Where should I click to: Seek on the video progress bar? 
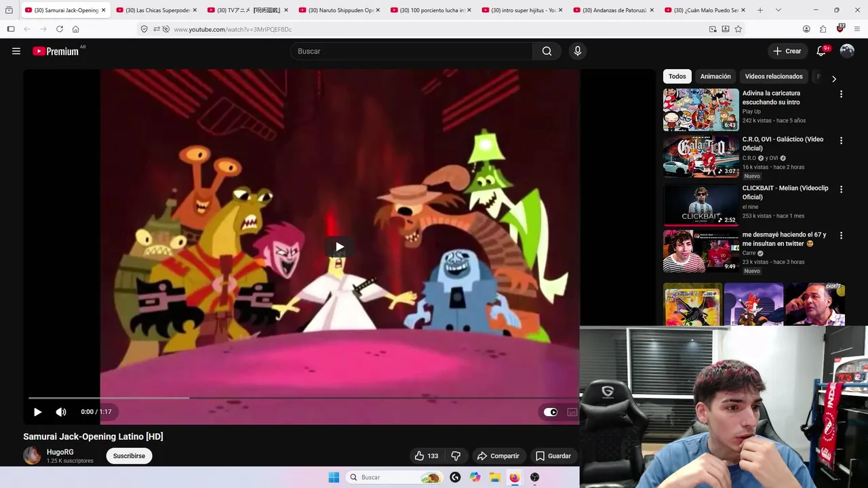[x=302, y=398]
